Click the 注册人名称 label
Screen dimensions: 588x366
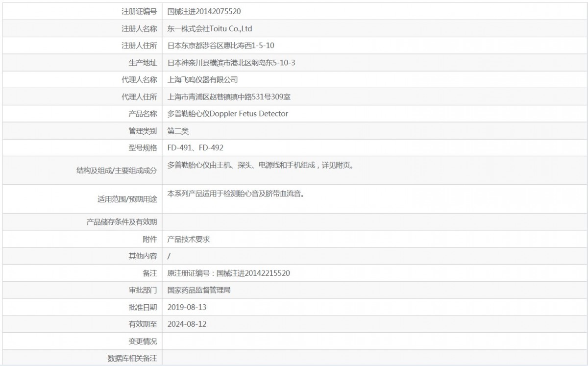(139, 28)
